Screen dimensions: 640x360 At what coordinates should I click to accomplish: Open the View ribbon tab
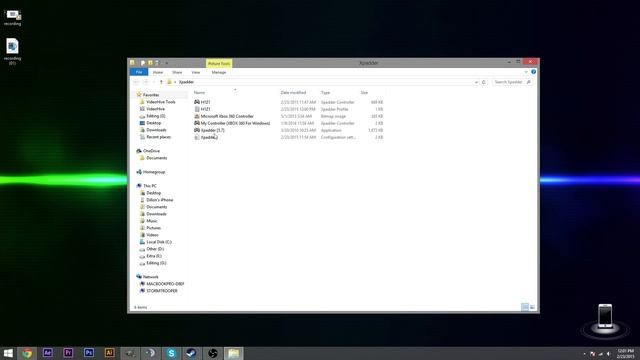click(x=196, y=72)
